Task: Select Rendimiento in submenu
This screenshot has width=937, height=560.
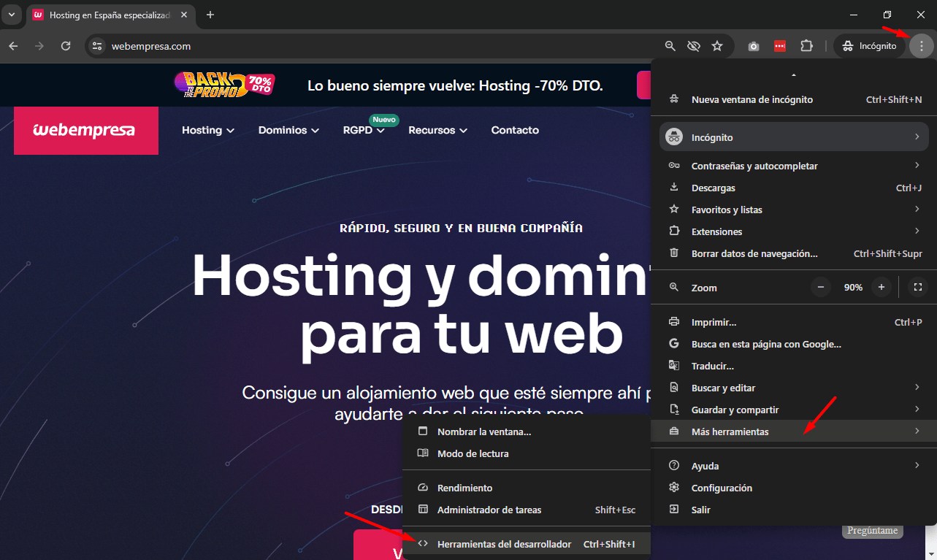Action: tap(527, 488)
